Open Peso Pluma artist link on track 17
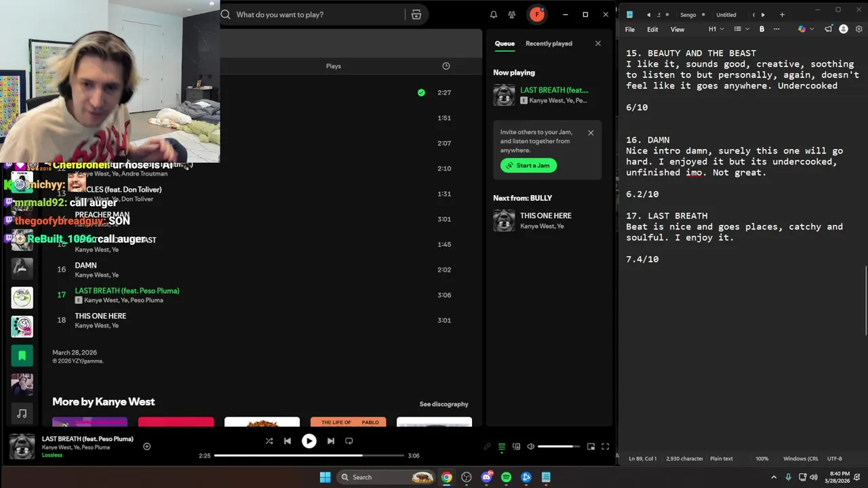Screen dimensions: 868x488 tap(146, 300)
